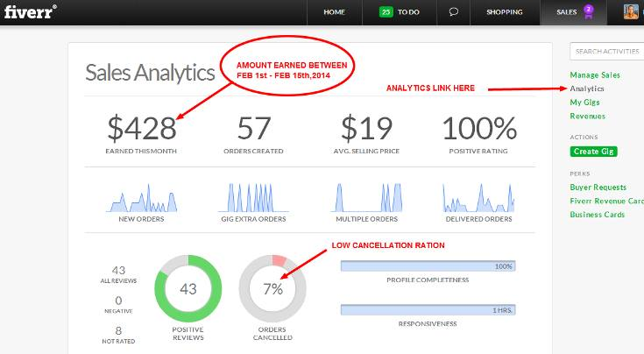Click the Profile Completeness progress bar
Screen dimensions: 644x354
click(x=428, y=266)
